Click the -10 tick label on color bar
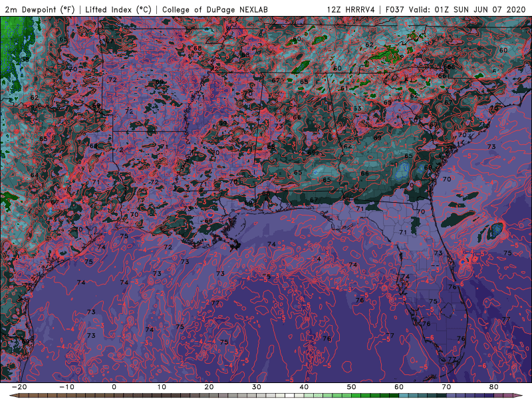Viewport: 532px width, 399px height. tap(66, 387)
